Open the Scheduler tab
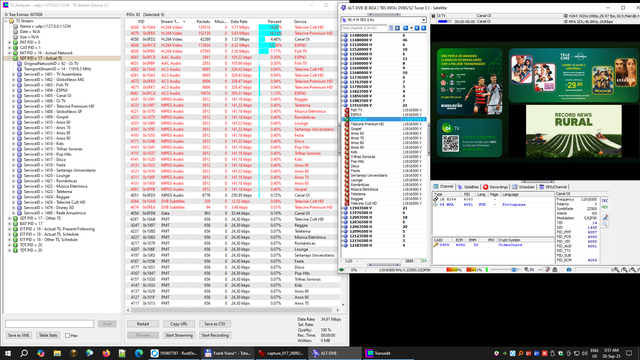The height and width of the screenshot is (360, 640). click(x=523, y=187)
